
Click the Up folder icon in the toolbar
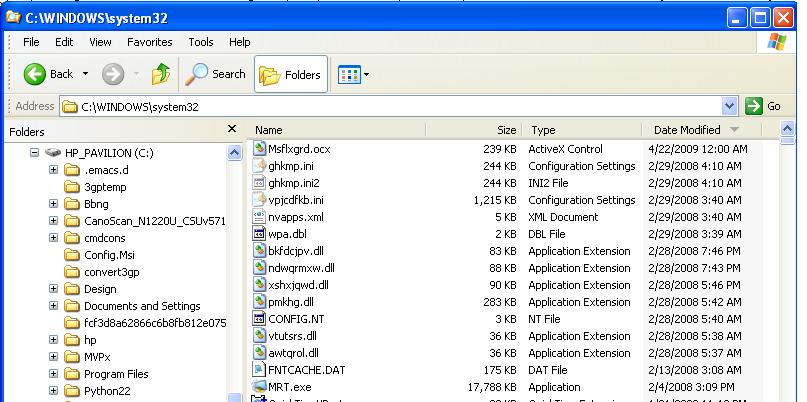click(161, 74)
